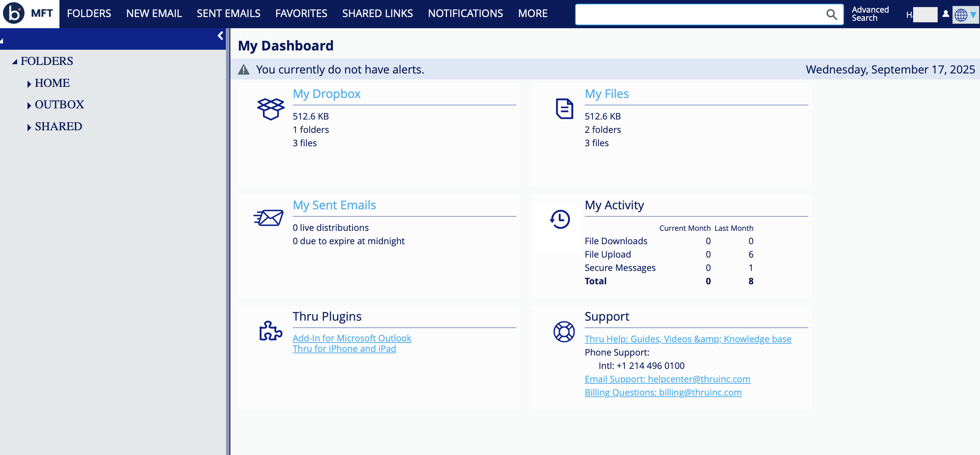Click the user profile icon
This screenshot has height=455, width=980.
(945, 14)
